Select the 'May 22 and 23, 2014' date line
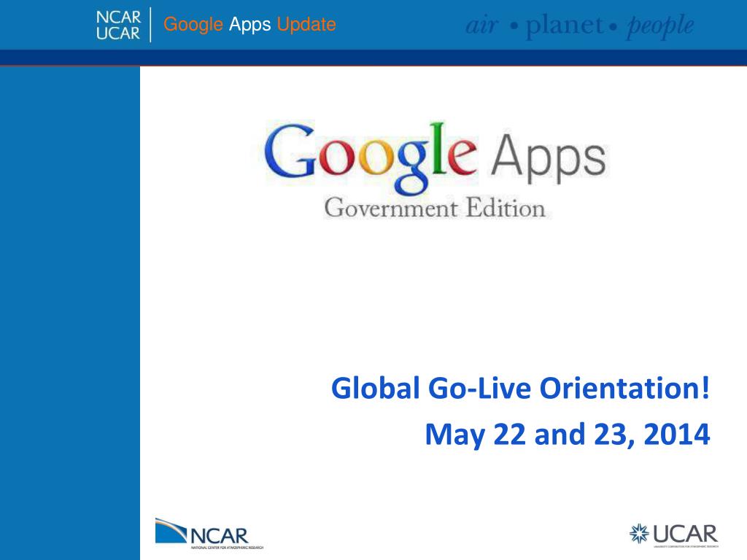 click(568, 435)
